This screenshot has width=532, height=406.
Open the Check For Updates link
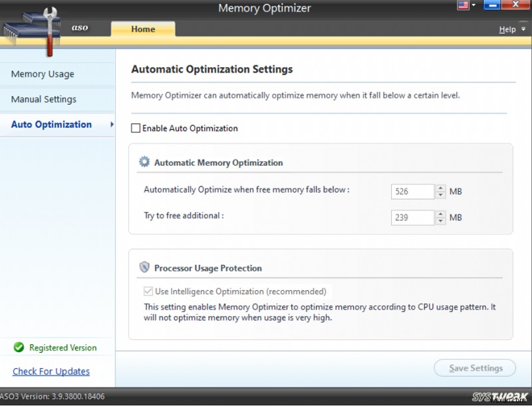pyautogui.click(x=51, y=371)
